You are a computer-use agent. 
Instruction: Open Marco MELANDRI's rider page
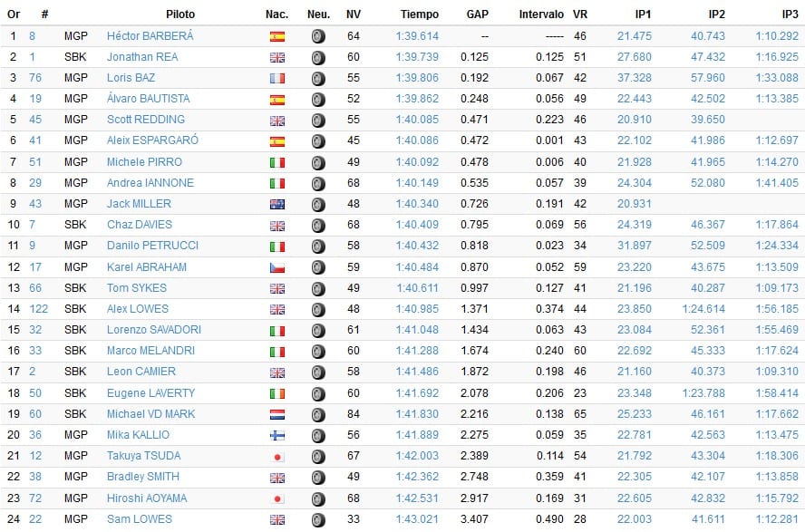(150, 351)
